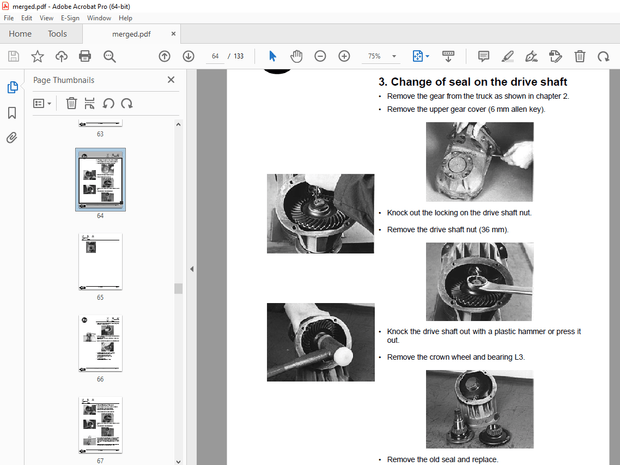This screenshot has width=620, height=465.
Task: Rotate page using main toolbar rotate icon
Action: click(x=603, y=56)
